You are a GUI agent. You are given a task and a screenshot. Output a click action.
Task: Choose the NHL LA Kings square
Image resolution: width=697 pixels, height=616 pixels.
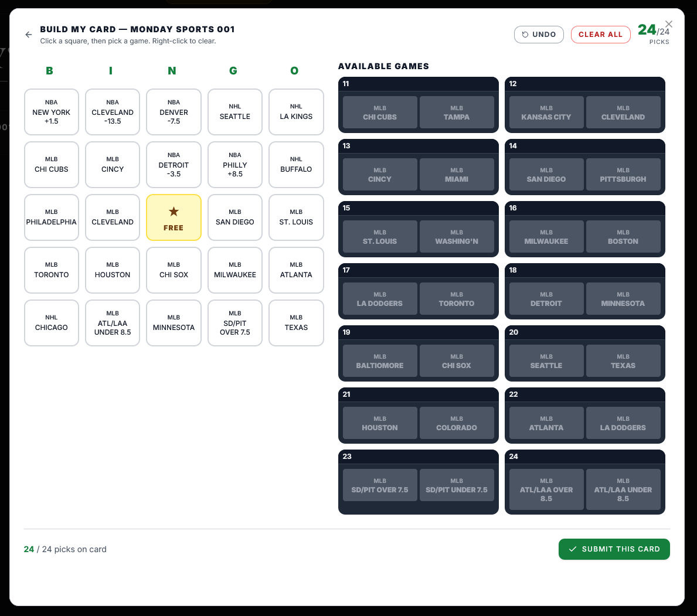tap(296, 112)
